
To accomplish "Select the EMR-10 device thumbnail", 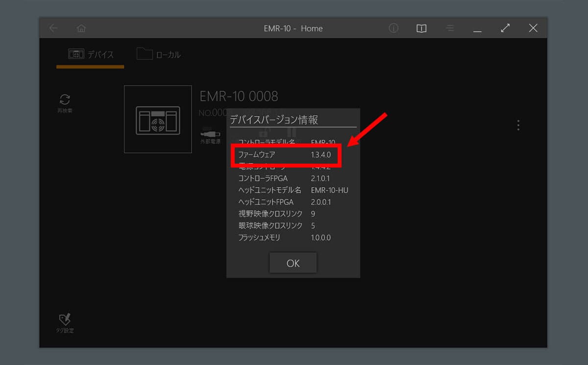I will (x=158, y=120).
